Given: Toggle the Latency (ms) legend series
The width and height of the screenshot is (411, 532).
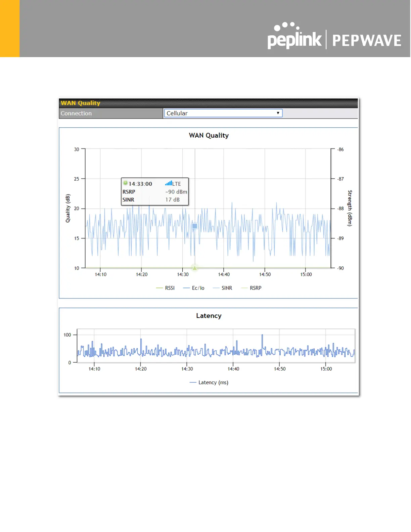Looking at the screenshot, I should pos(209,383).
